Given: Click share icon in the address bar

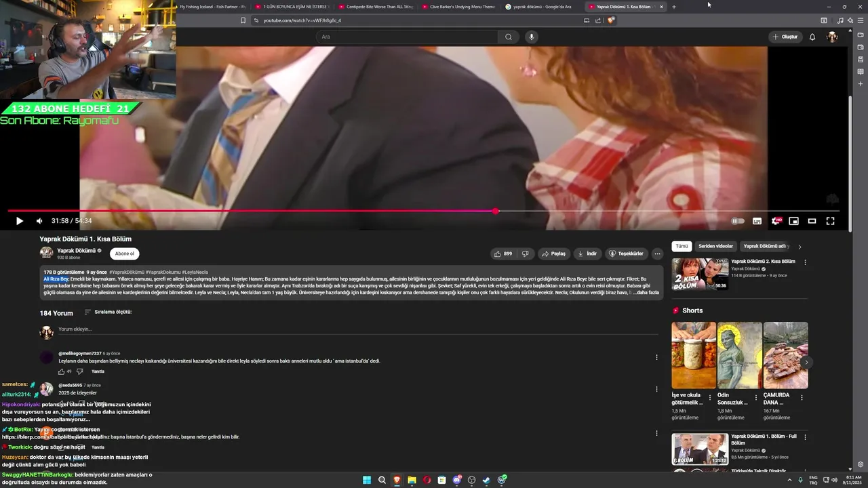Looking at the screenshot, I should 597,20.
